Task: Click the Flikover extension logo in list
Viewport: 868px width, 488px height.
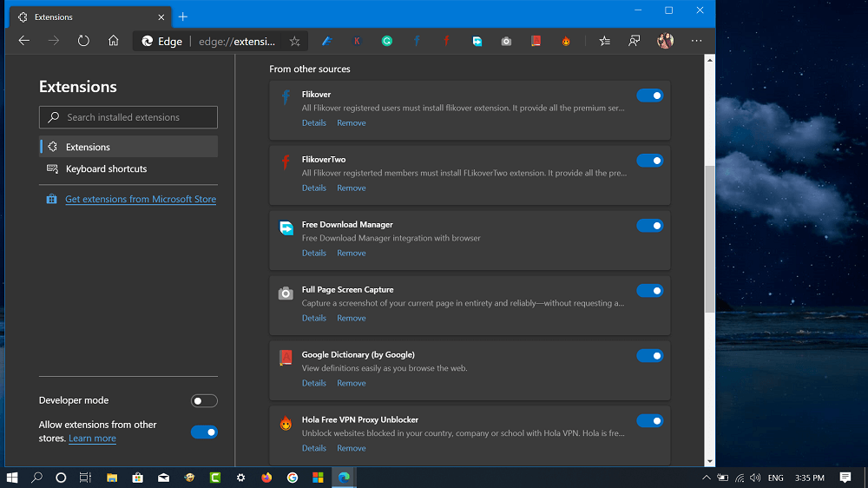Action: point(286,97)
